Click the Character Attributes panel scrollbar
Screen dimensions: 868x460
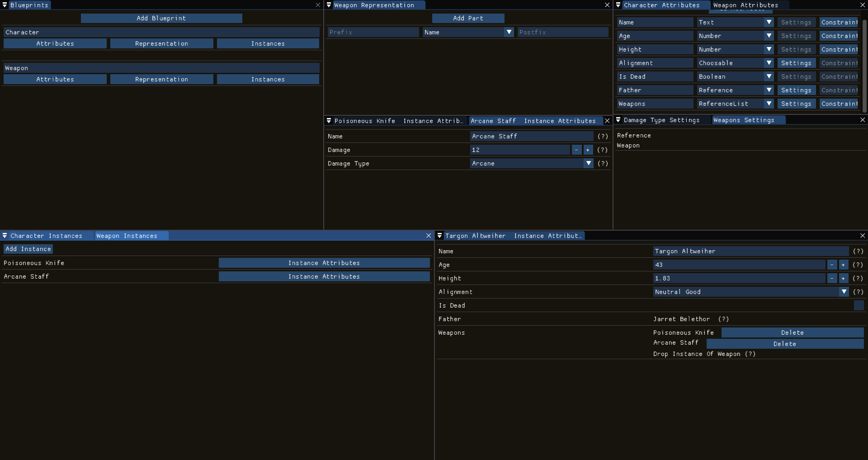(864, 63)
